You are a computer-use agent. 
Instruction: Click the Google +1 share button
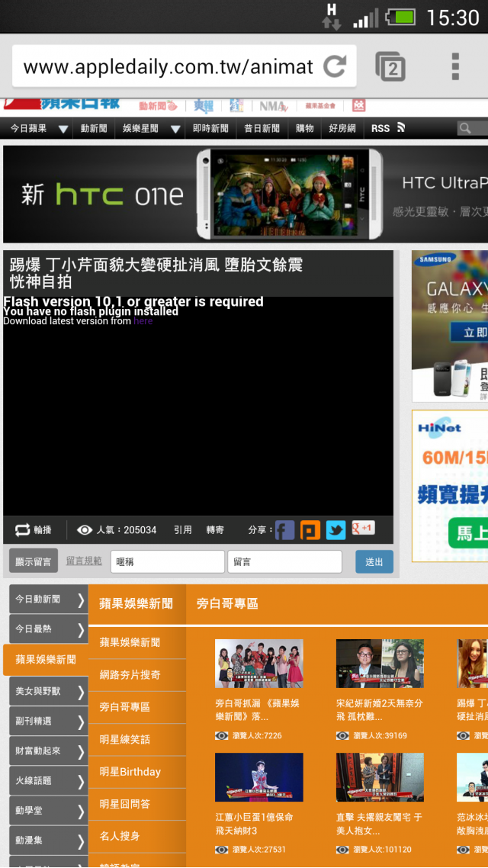pyautogui.click(x=364, y=528)
